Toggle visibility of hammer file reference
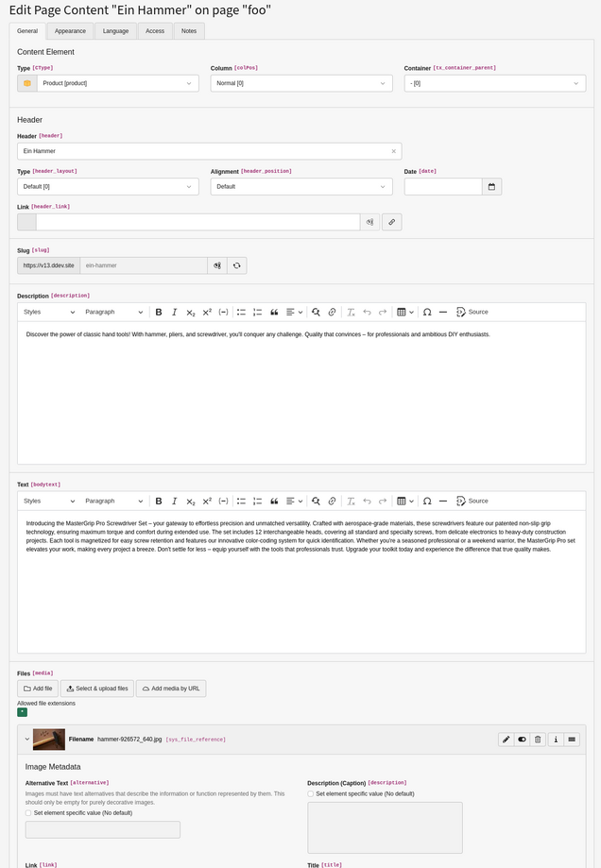 click(522, 740)
